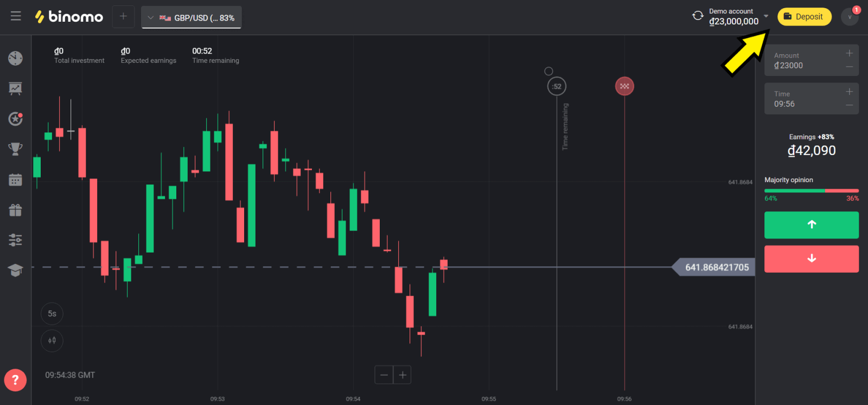
Task: Open the graduation cap education icon
Action: (15, 270)
